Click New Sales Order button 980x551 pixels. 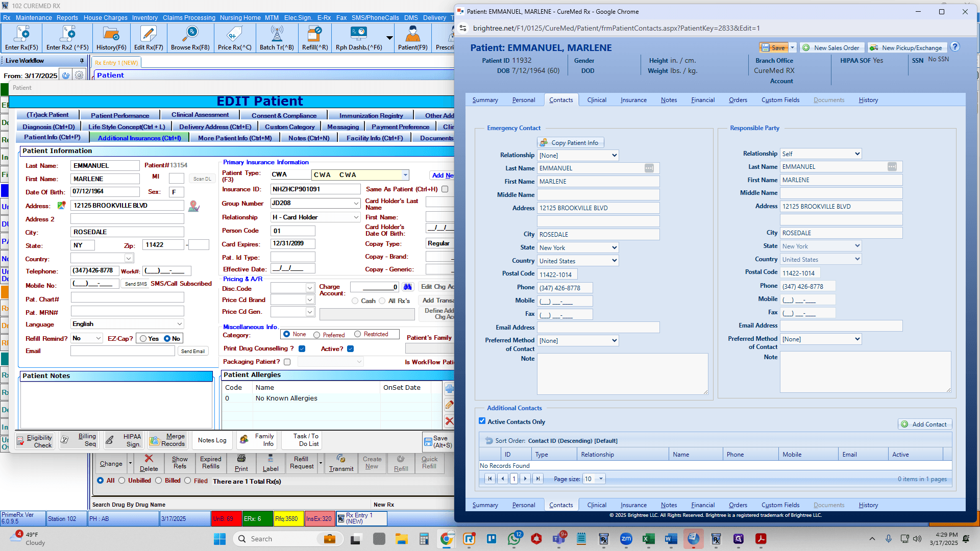[x=832, y=47]
